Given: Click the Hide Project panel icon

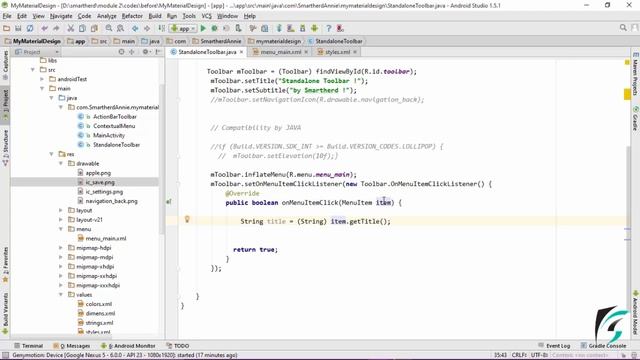Looking at the screenshot, I should click(x=158, y=52).
